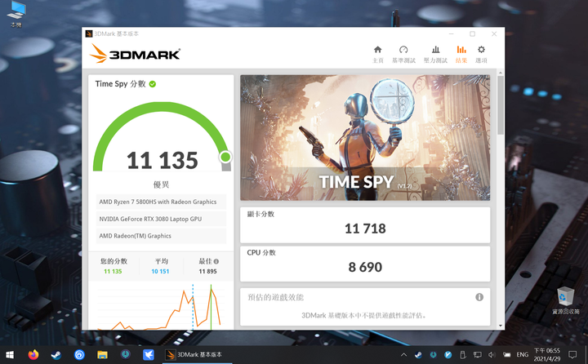Click the NVIDIA GeForce RTX 3080 Laptop GPU row
Image resolution: width=588 pixels, height=364 pixels.
tap(161, 219)
